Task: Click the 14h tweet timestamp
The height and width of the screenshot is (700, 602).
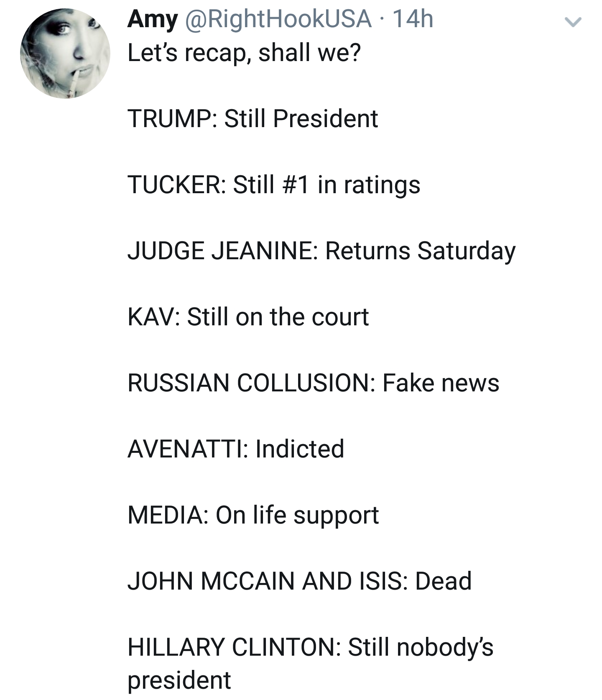Action: pos(413,19)
